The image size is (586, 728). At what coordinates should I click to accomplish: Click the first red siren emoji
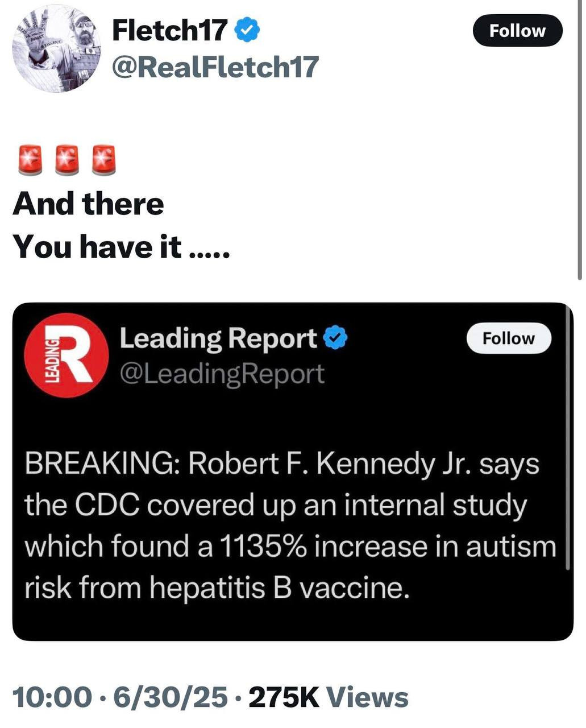pos(31,160)
